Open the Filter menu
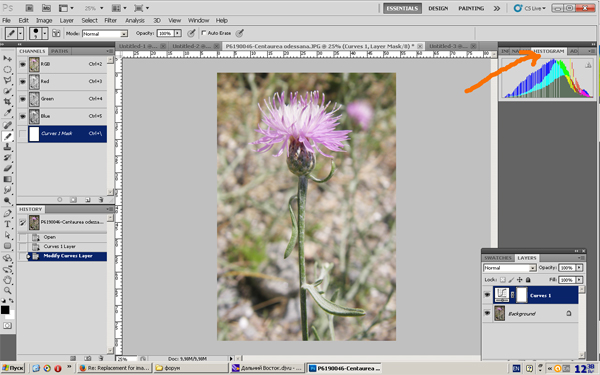This screenshot has width=600, height=375. pos(111,20)
